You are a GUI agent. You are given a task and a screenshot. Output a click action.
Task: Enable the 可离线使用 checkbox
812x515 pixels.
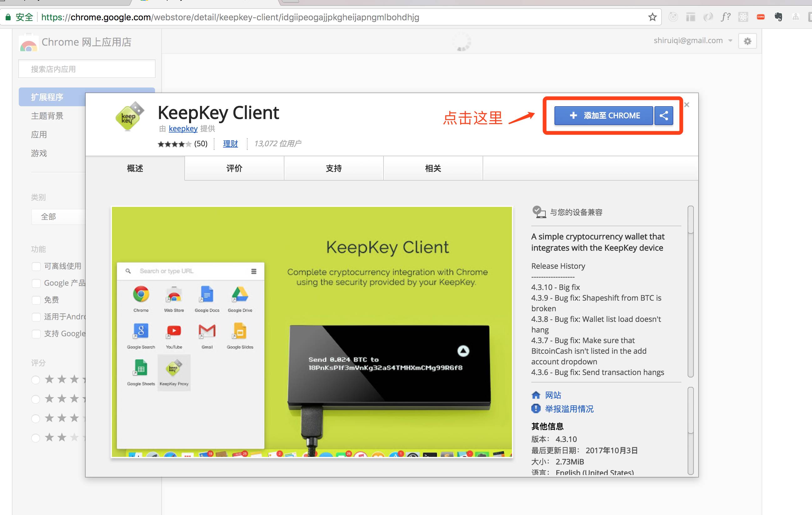click(x=36, y=267)
